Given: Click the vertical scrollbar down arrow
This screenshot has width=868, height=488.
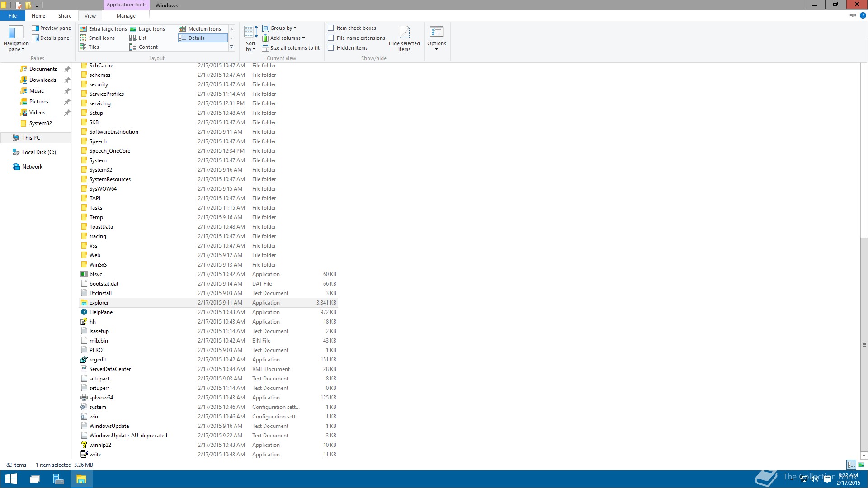Looking at the screenshot, I should 864,455.
